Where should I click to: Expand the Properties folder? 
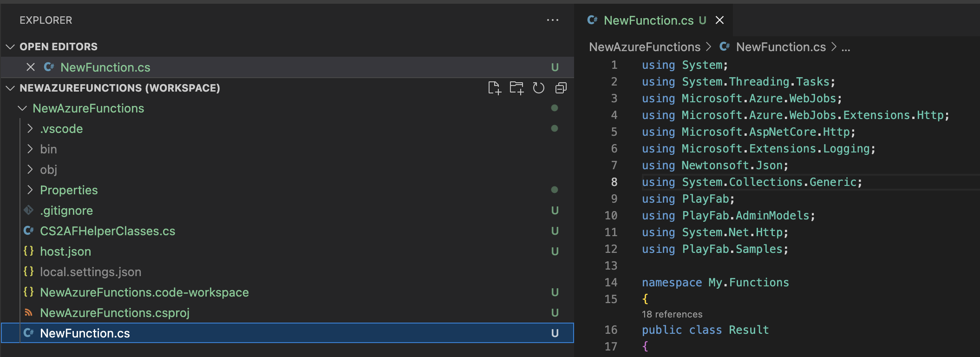[x=30, y=190]
